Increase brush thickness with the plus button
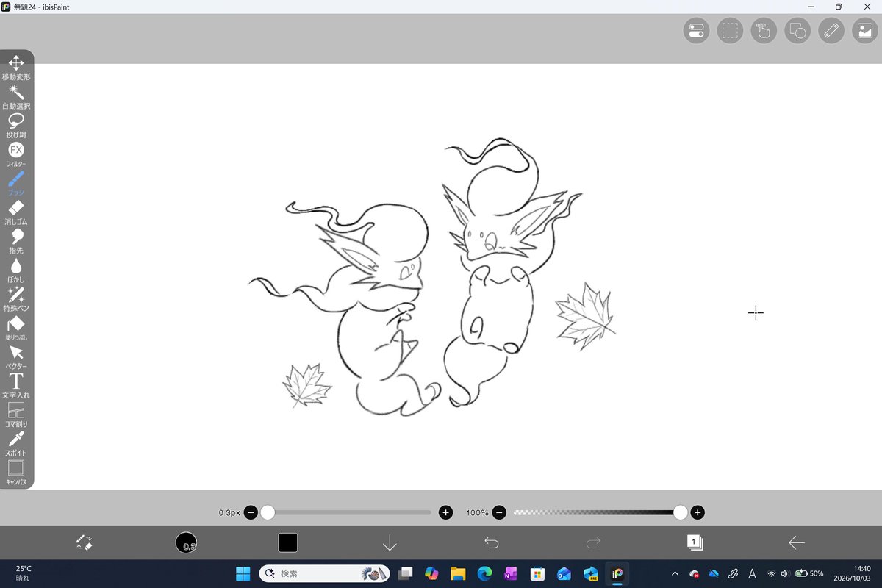The width and height of the screenshot is (882, 588). coord(445,512)
